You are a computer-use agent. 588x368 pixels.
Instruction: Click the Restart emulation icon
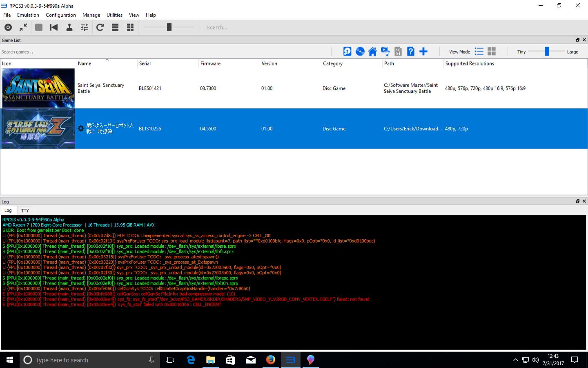(53, 27)
